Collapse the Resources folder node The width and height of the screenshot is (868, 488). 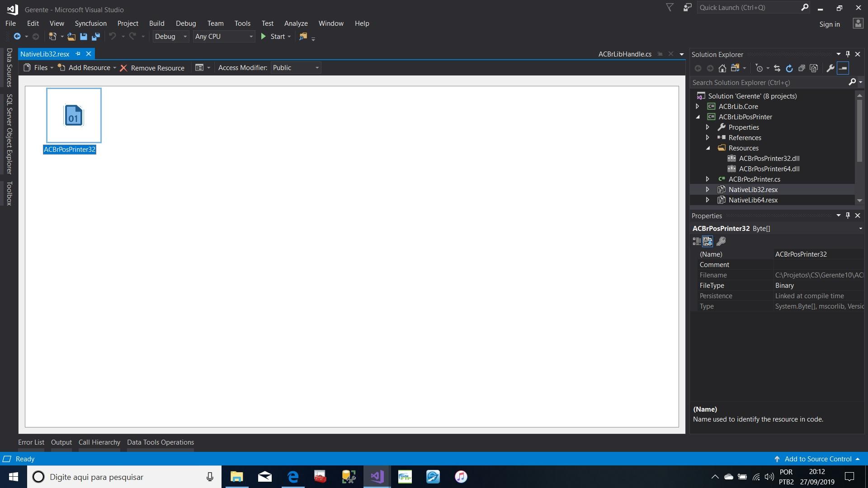tap(708, 148)
